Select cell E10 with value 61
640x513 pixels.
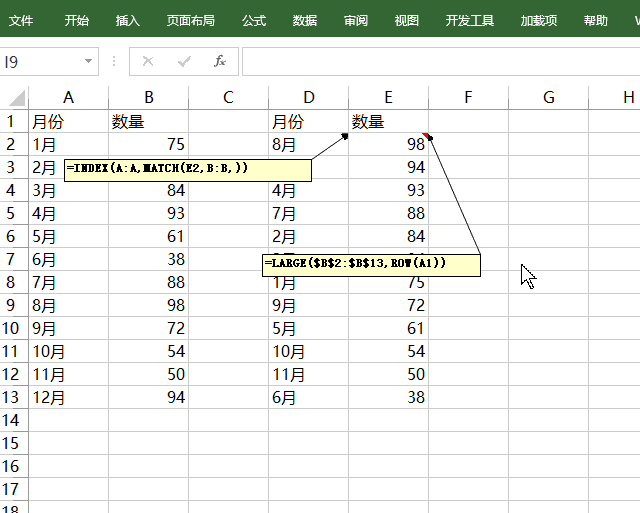click(x=389, y=328)
